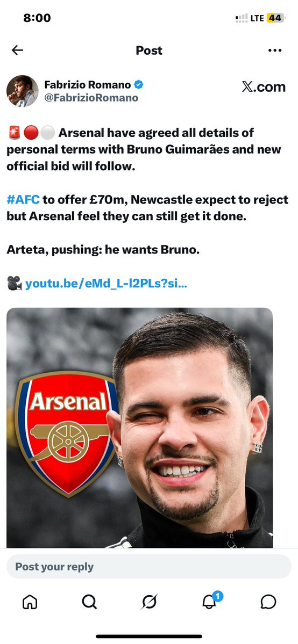The width and height of the screenshot is (298, 644).
Task: Tap the Fabrizio Romano display name
Action: click(87, 85)
